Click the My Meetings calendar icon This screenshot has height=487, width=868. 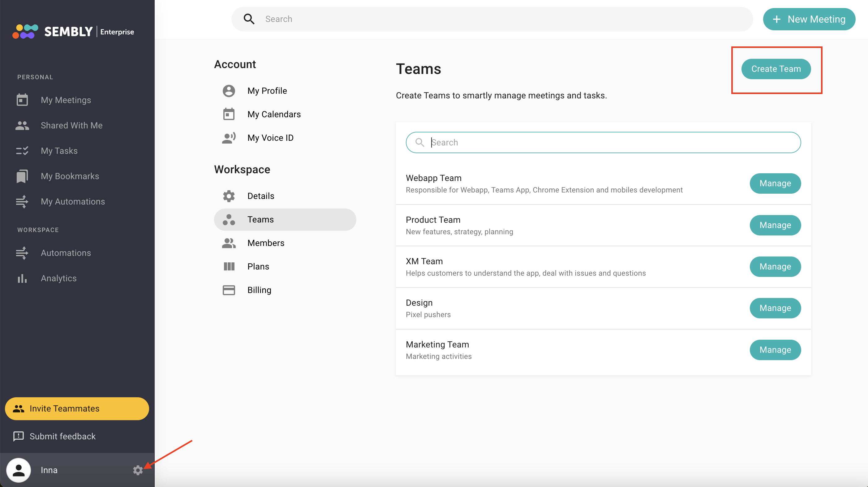(x=22, y=100)
